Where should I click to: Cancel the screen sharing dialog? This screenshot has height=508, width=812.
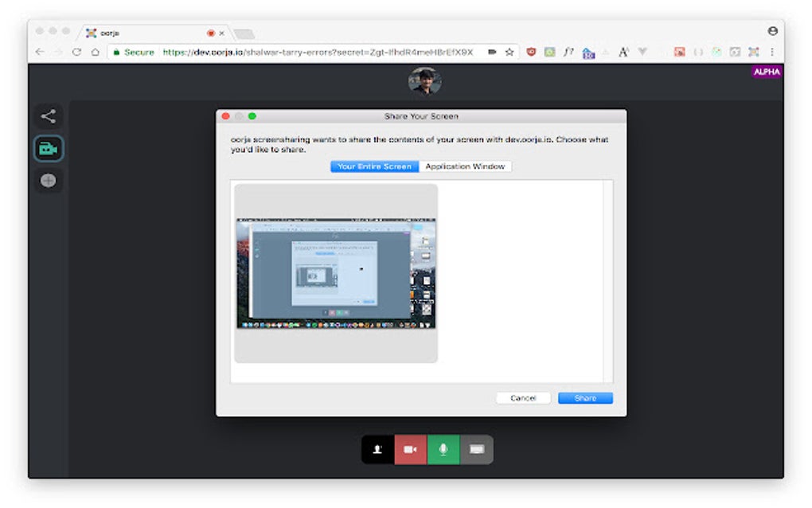(x=521, y=397)
